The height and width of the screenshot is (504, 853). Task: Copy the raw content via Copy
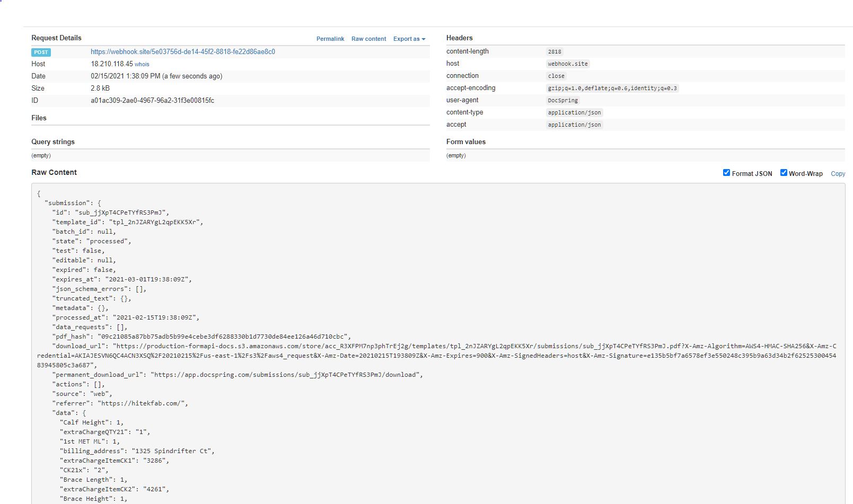point(838,174)
